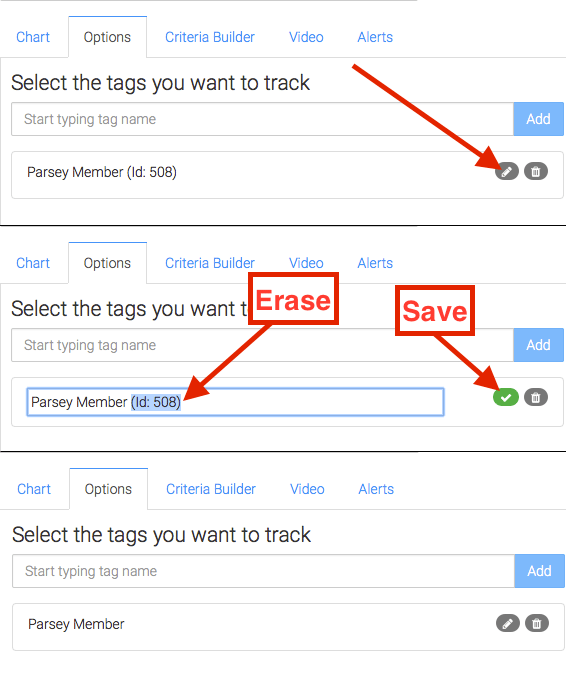Edit renamed Parsey Member tag in bottom panel
Image resolution: width=566 pixels, height=678 pixels.
click(508, 624)
